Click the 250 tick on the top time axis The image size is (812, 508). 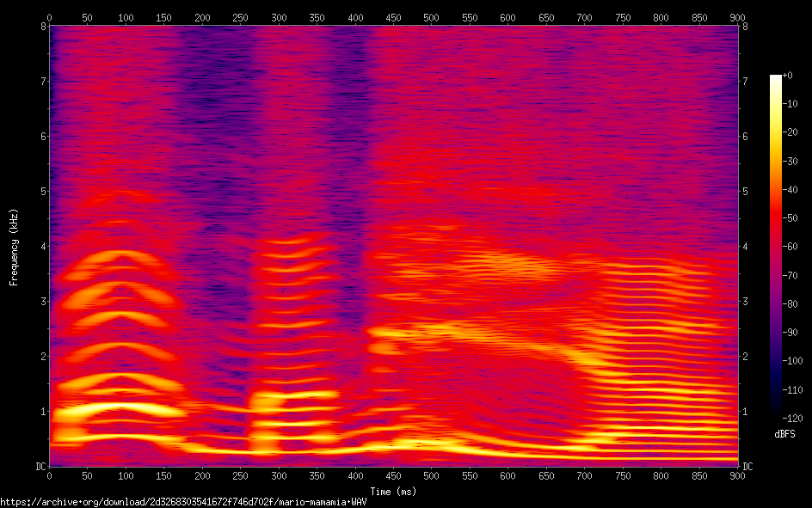tap(240, 16)
